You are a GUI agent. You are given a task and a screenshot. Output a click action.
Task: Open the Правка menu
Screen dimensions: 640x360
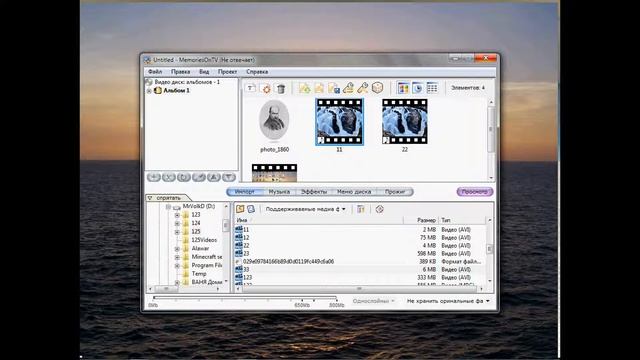(x=180, y=71)
